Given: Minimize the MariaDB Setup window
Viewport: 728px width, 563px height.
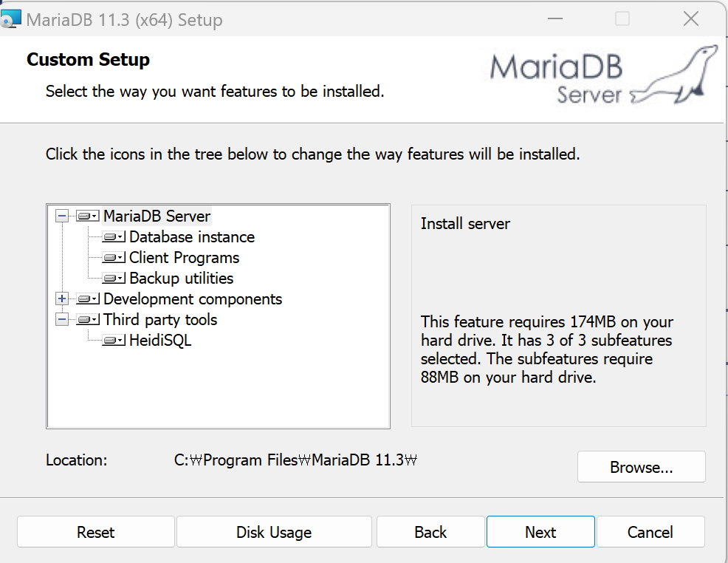Looking at the screenshot, I should pos(554,18).
